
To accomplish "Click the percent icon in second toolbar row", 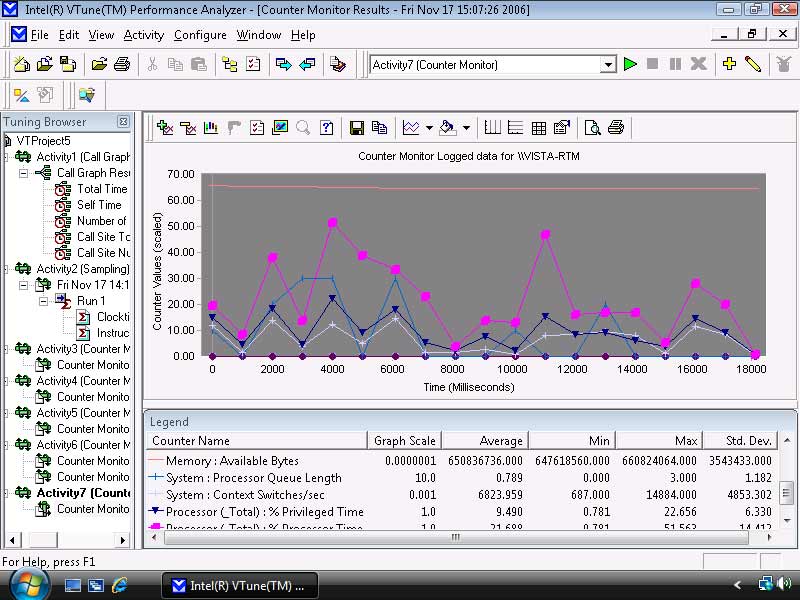I will pos(21,95).
